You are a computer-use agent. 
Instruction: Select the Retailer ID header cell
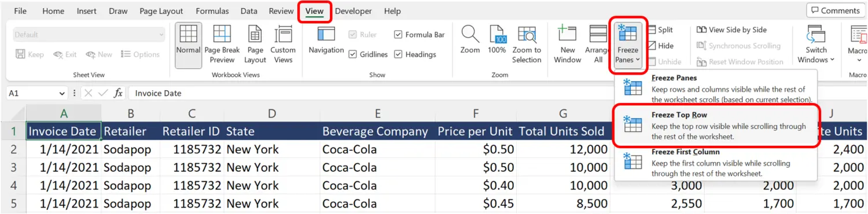coord(192,131)
